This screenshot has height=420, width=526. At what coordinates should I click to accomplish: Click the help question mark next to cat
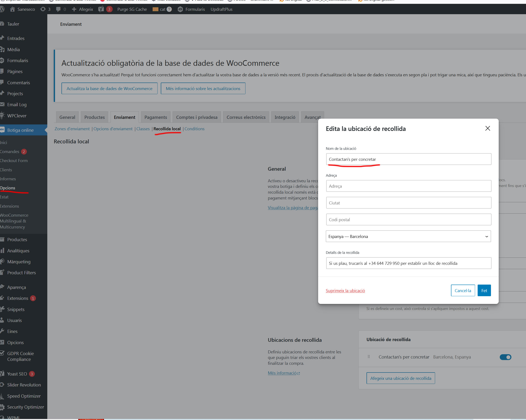pyautogui.click(x=169, y=9)
